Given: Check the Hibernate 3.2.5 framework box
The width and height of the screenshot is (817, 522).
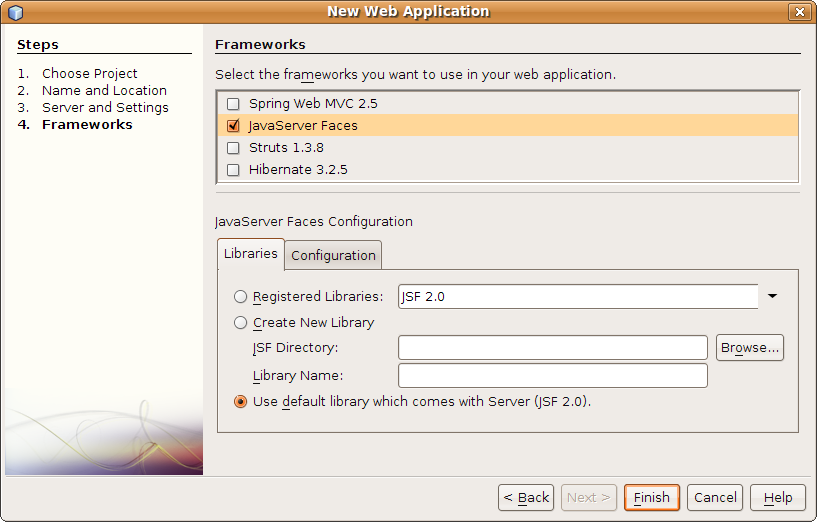Looking at the screenshot, I should [x=233, y=170].
